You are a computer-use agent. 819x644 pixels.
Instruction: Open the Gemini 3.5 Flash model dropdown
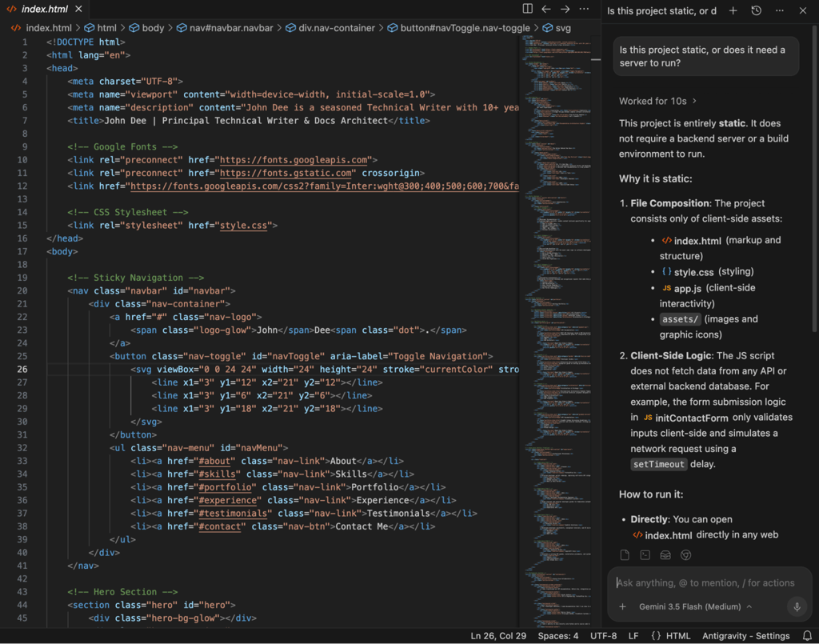pyautogui.click(x=695, y=607)
